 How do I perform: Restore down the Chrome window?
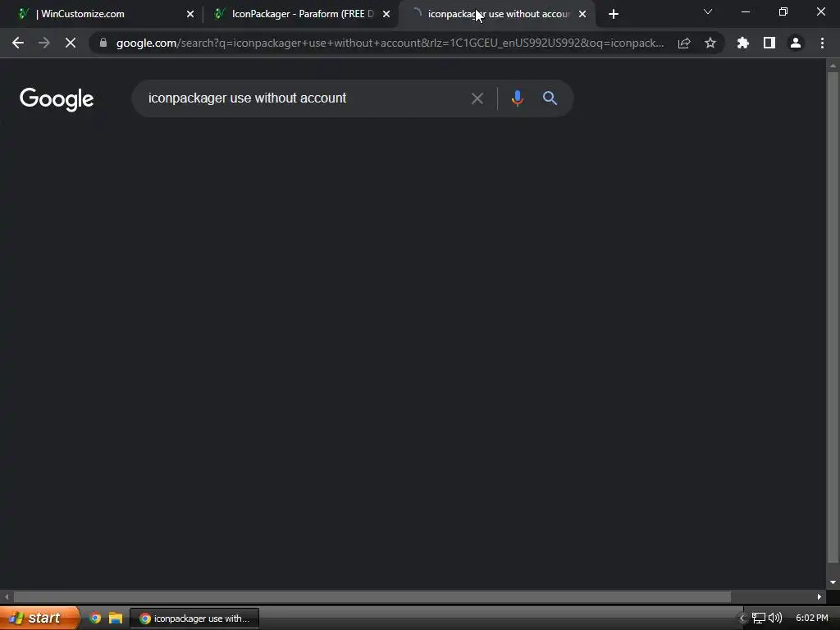pyautogui.click(x=783, y=11)
